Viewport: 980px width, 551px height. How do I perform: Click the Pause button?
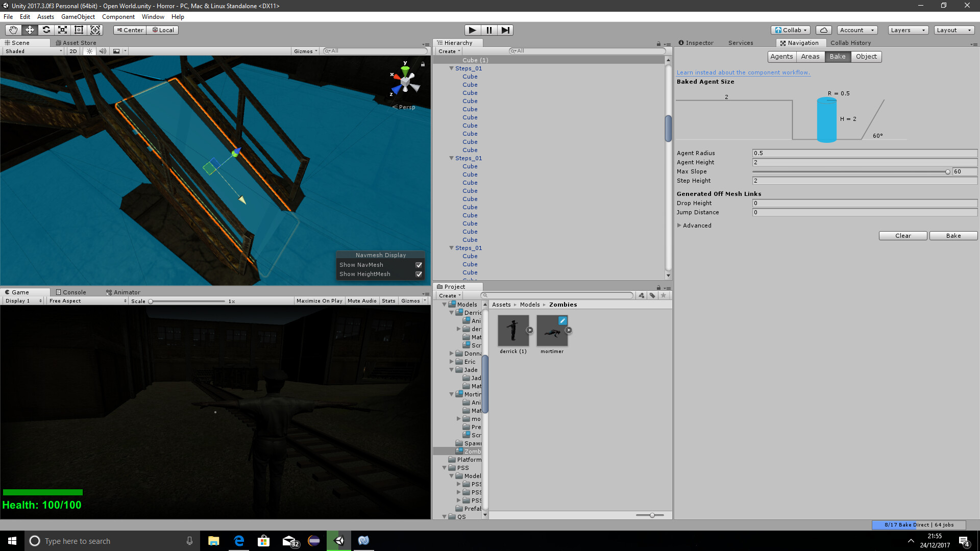[489, 30]
